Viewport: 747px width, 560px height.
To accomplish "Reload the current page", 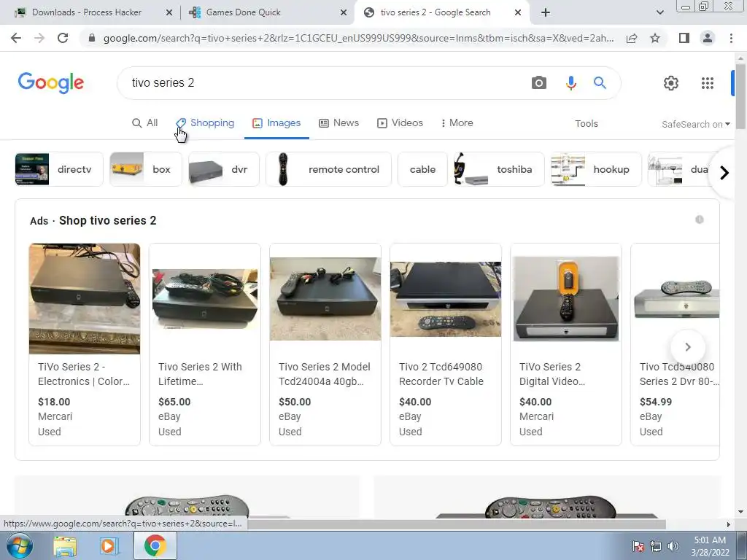I will [x=63, y=38].
